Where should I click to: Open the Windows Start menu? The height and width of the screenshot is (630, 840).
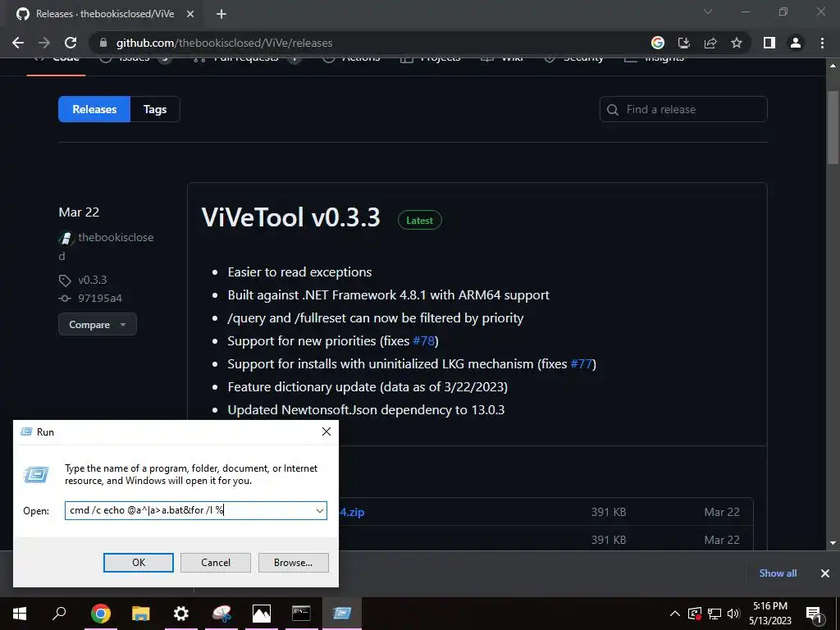tap(20, 614)
